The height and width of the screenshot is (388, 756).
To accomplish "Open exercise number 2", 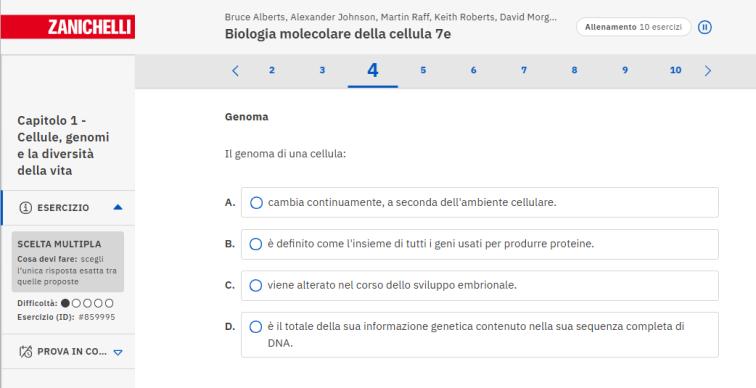I will pyautogui.click(x=272, y=70).
